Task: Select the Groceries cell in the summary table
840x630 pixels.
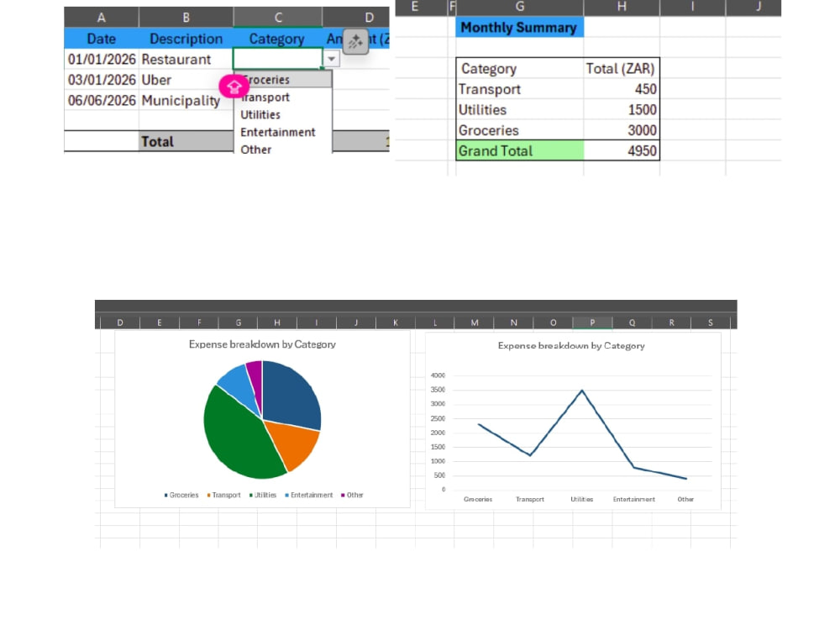Action: tap(520, 130)
